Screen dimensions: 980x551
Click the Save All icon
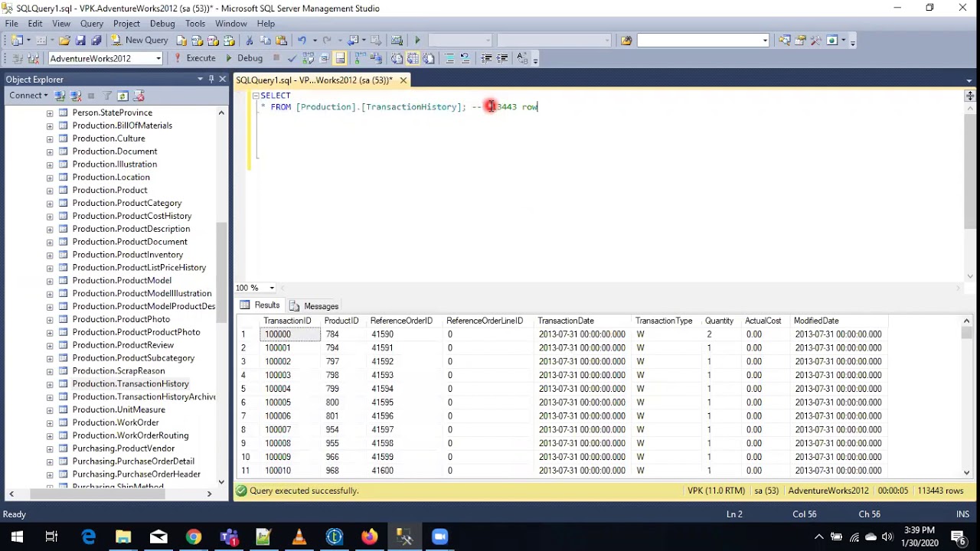click(x=96, y=40)
